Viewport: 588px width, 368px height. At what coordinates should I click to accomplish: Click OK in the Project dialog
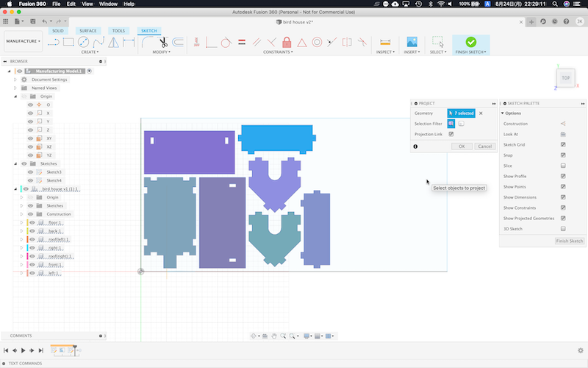coord(462,146)
